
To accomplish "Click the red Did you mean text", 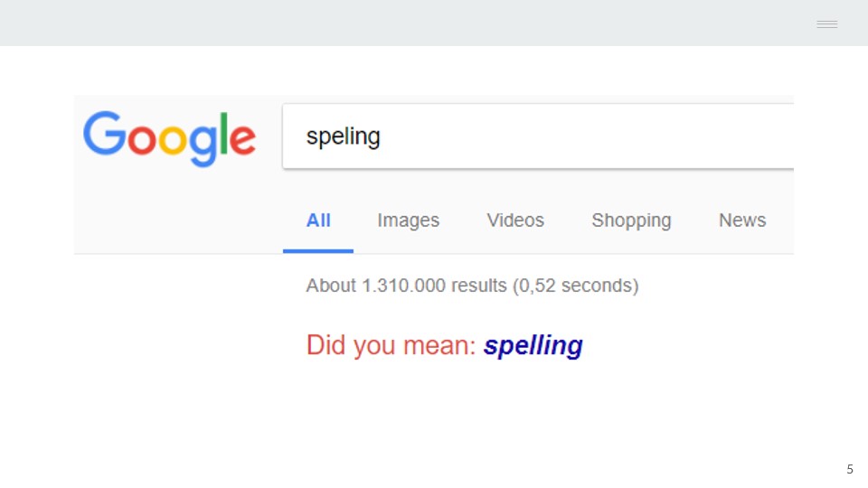I will tap(391, 346).
